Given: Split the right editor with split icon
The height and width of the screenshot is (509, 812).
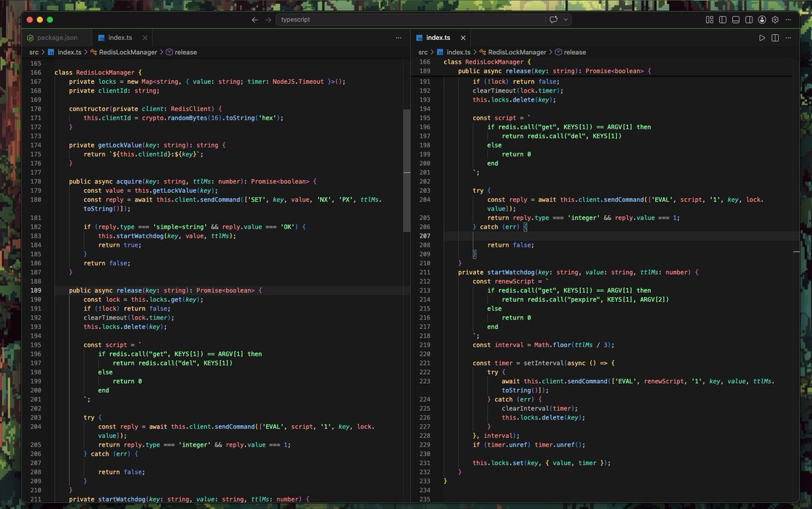Looking at the screenshot, I should point(775,38).
